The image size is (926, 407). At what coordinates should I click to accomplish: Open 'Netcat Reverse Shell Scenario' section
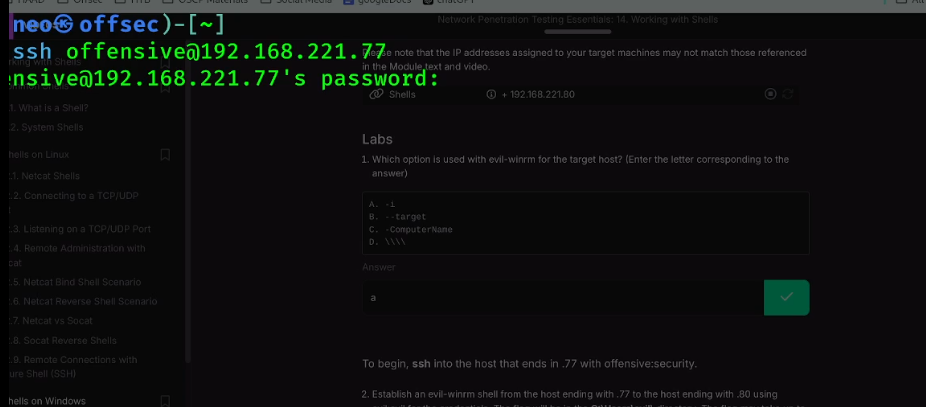83,301
